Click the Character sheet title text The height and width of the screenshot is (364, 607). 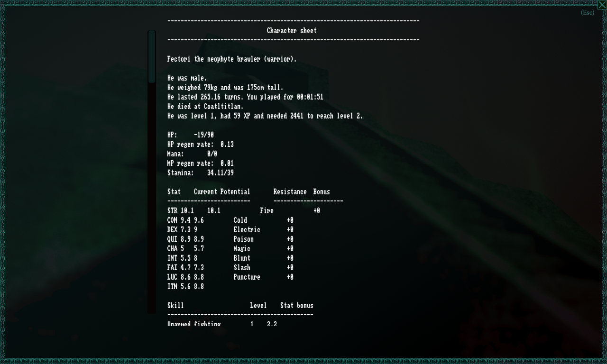click(292, 30)
